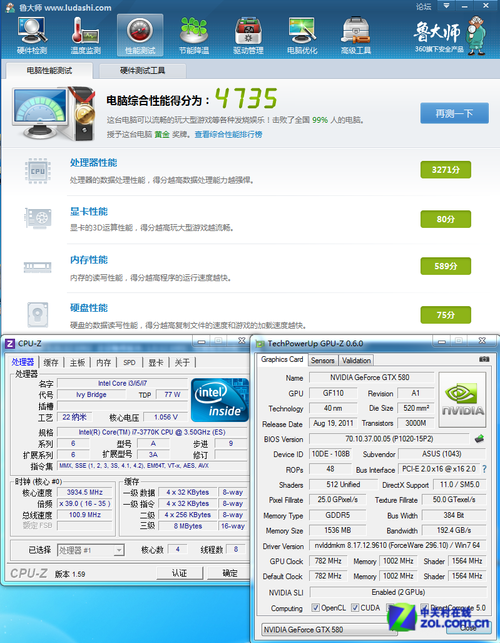500x643 pixels.
Task: Select CPU-Z SPD tab
Action: click(x=129, y=363)
